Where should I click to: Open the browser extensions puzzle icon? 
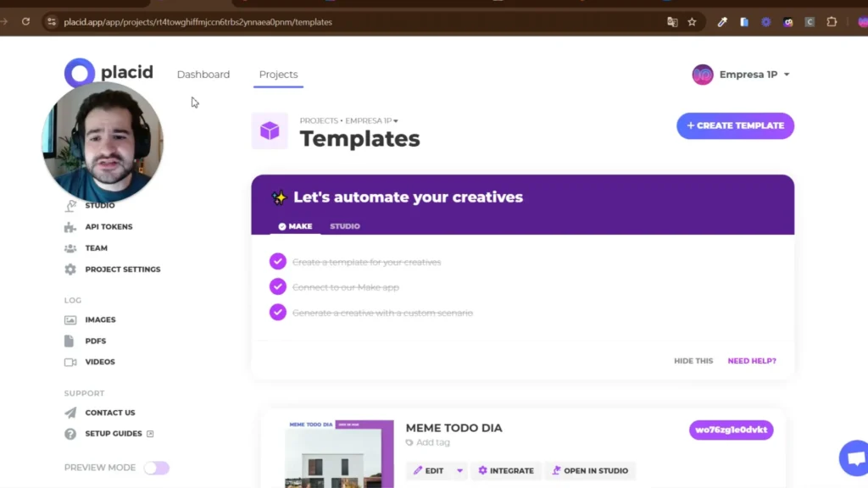(x=832, y=22)
